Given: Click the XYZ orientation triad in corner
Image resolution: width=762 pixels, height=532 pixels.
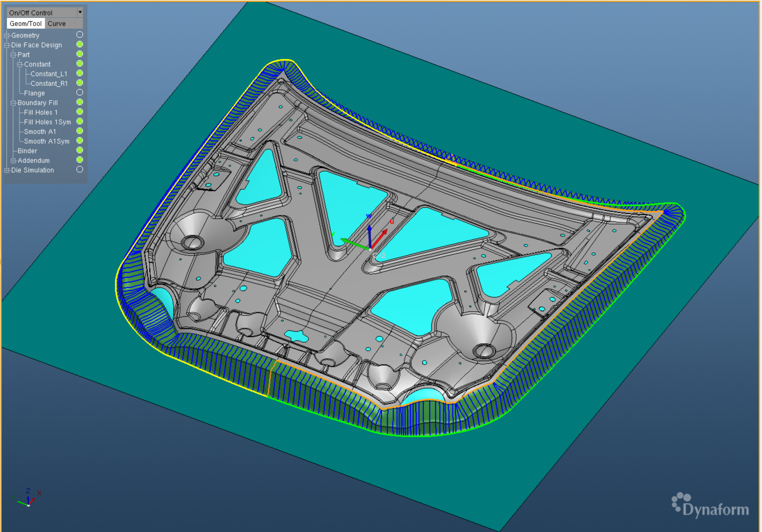Looking at the screenshot, I should 28,498.
